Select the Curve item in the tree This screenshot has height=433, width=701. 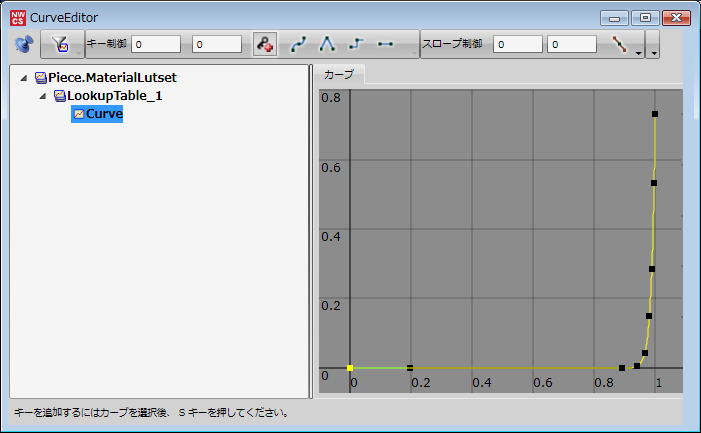(x=103, y=114)
